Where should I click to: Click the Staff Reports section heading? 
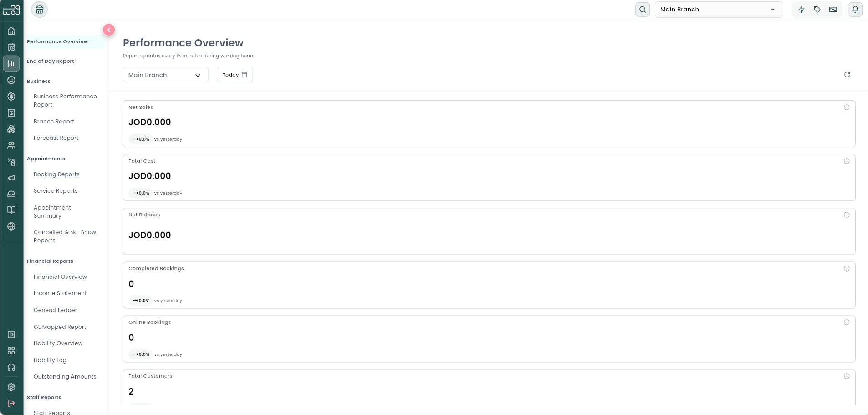tap(44, 397)
